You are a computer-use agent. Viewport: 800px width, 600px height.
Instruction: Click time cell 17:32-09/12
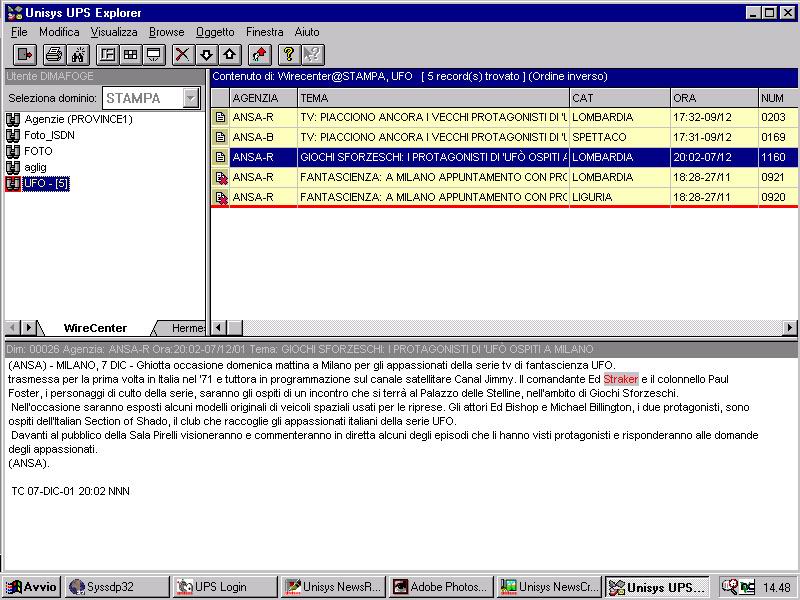(x=714, y=117)
